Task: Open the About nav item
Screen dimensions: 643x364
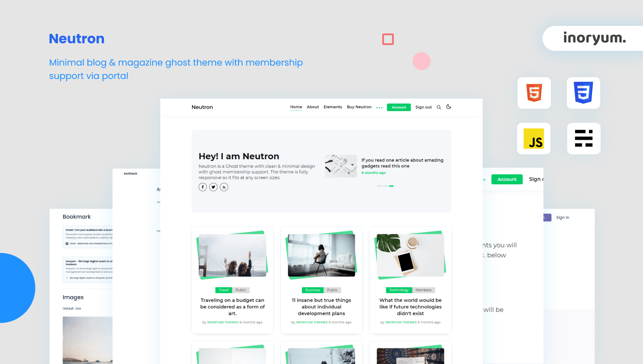Action: (313, 107)
